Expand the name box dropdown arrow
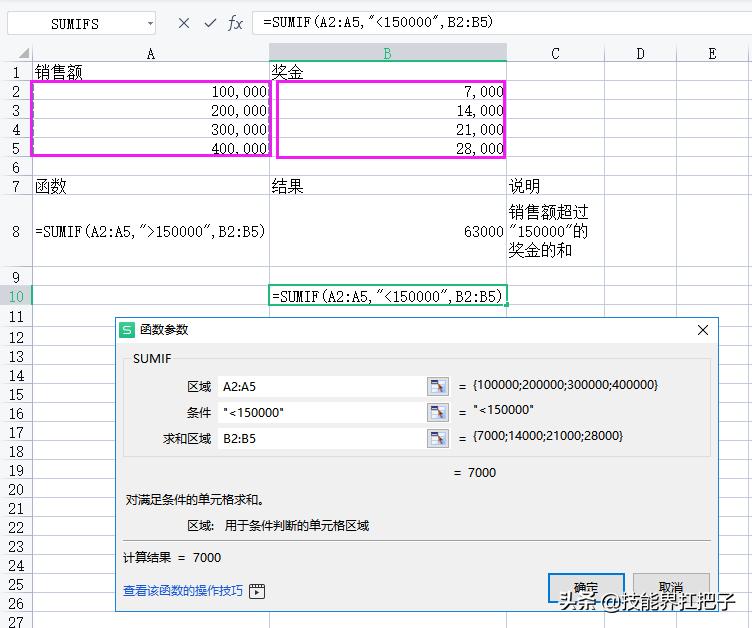Screen dimensions: 752x628 151,24
